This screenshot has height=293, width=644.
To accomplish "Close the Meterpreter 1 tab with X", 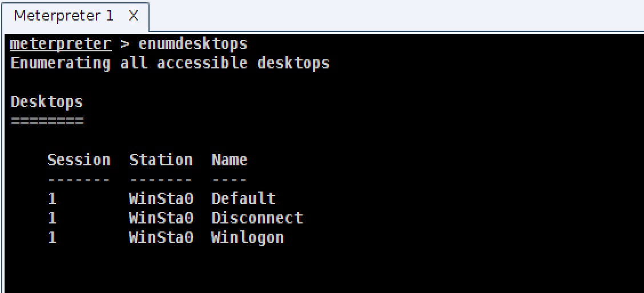I will (133, 16).
